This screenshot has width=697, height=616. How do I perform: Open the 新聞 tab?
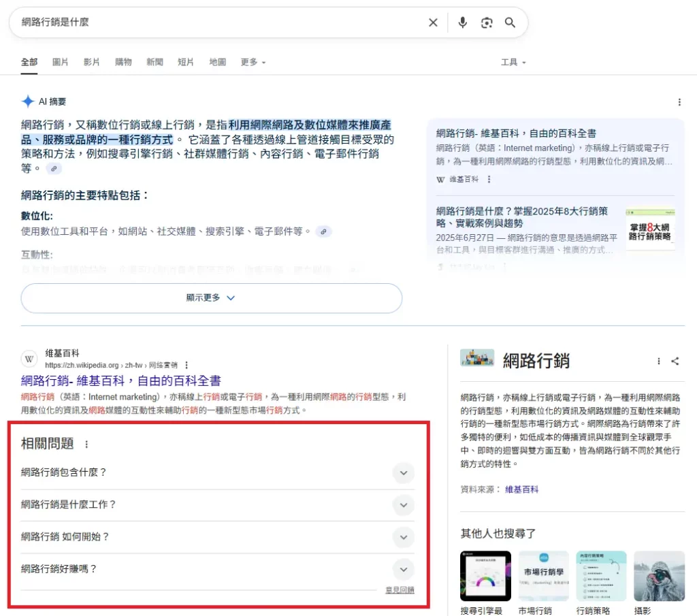point(155,62)
